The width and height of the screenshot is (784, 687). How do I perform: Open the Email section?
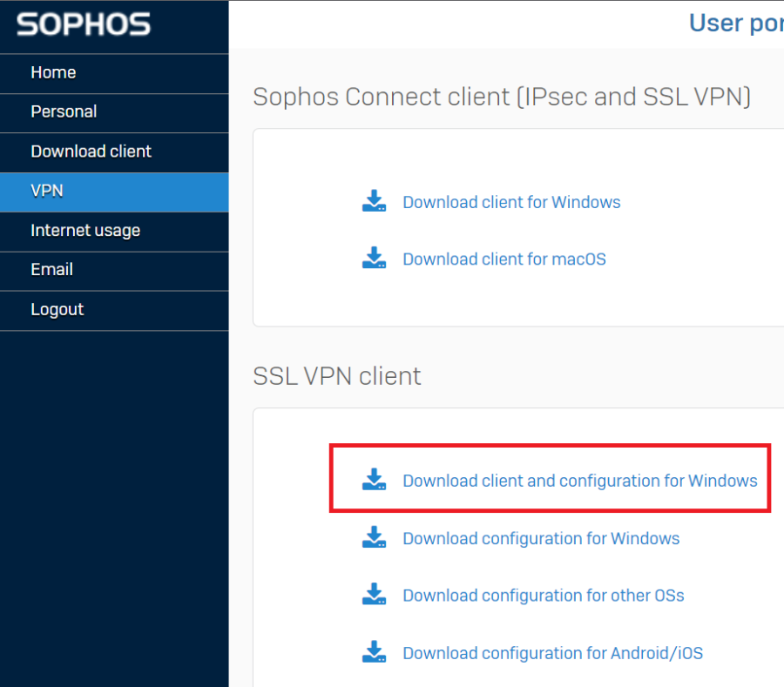[114, 270]
